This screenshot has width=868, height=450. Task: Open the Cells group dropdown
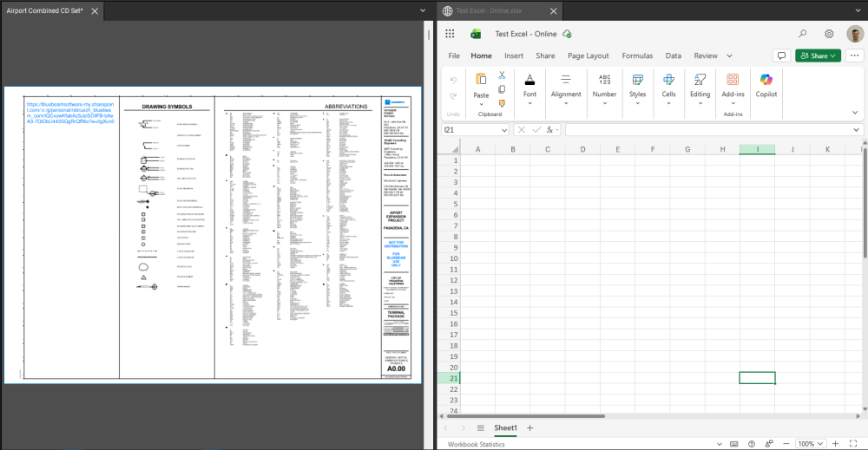coord(668,103)
